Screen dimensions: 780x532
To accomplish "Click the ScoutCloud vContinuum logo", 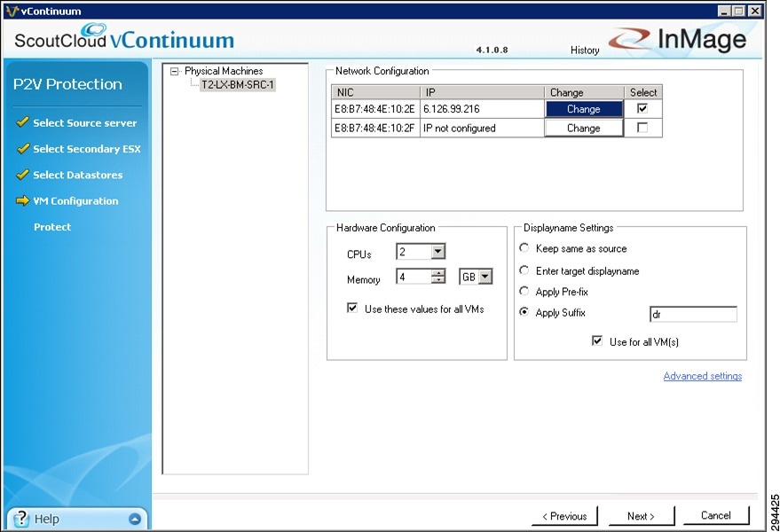I will tap(124, 37).
